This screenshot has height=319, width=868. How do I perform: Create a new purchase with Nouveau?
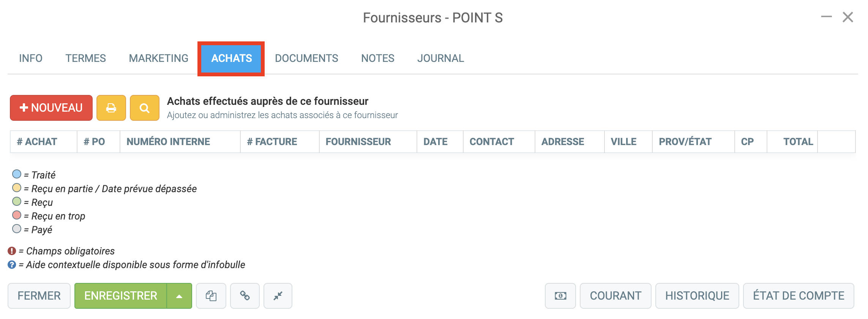tap(51, 108)
